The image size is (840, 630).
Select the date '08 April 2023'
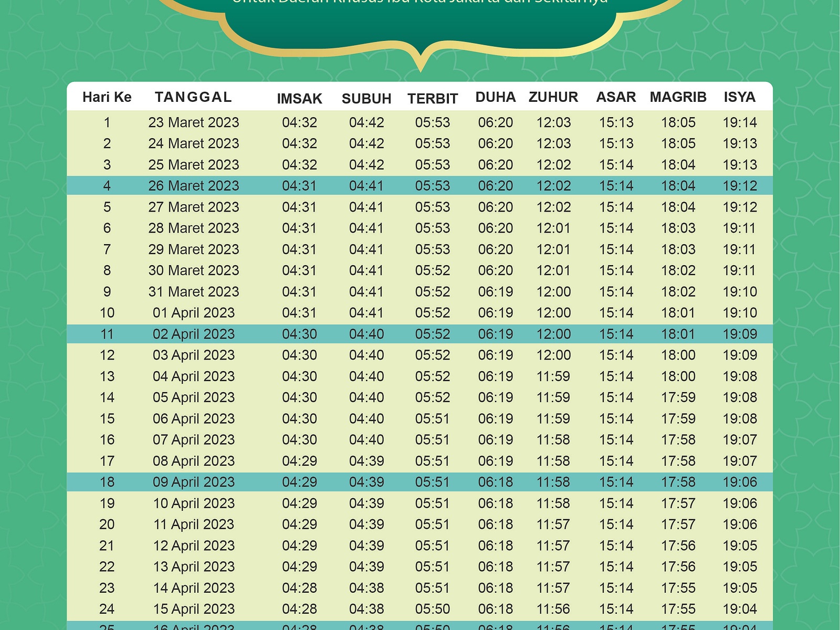pyautogui.click(x=194, y=461)
